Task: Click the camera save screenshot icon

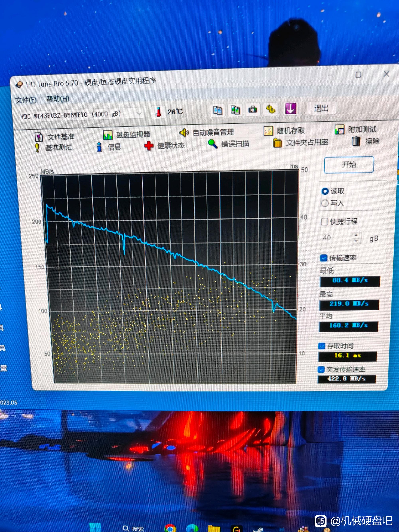Action: [x=252, y=110]
